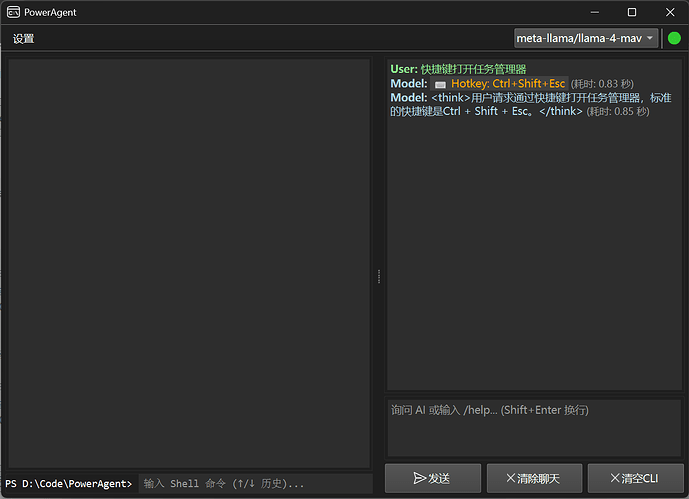The height and width of the screenshot is (499, 689).
Task: Click the user message 快捷键打开任务管理器
Action: 473,69
